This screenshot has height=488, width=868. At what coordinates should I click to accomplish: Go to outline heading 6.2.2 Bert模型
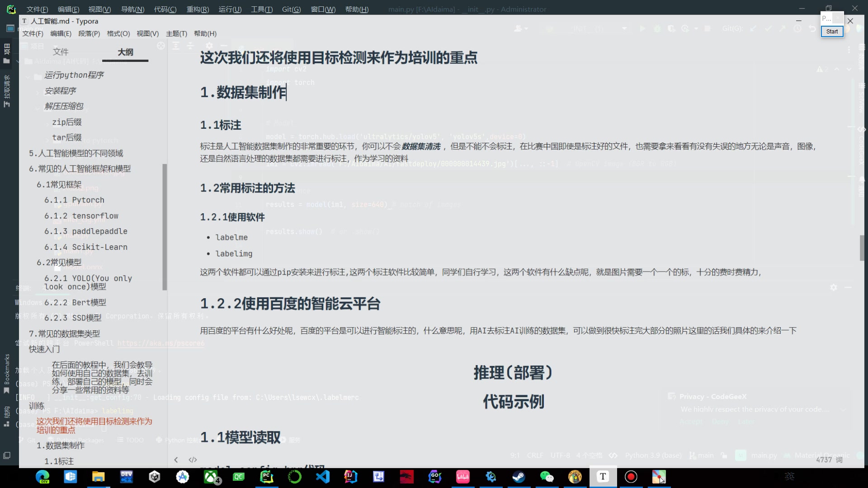coord(75,302)
